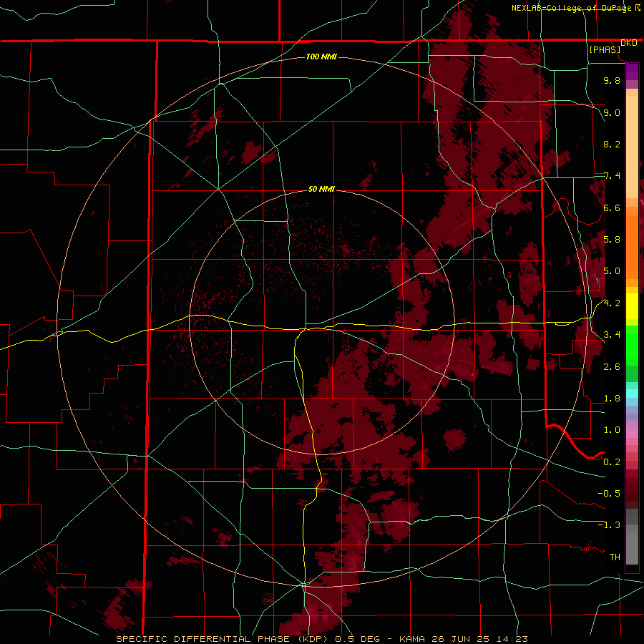Viewport: 644px width, 644px height.
Task: Click the [PHAS] legend unit label
Action: tap(605, 49)
